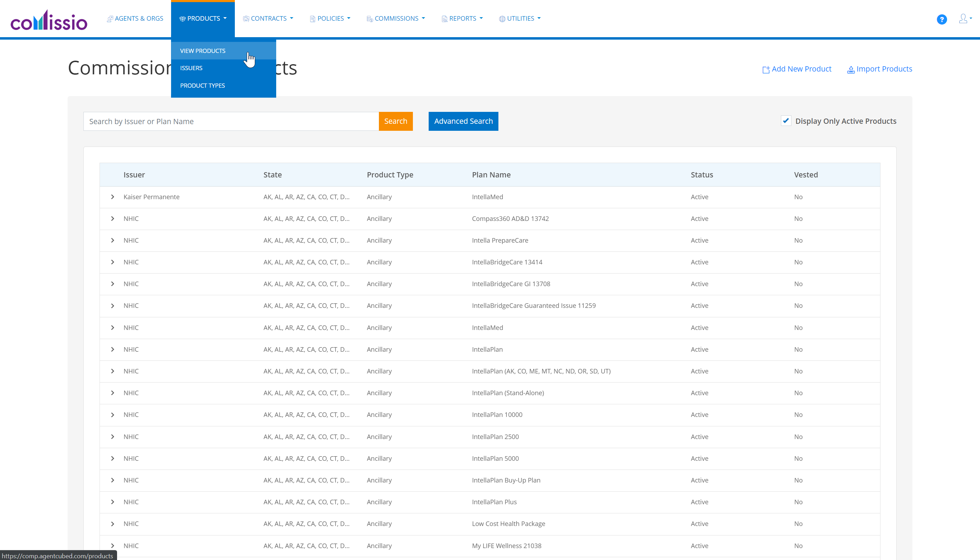Sort by the State column header
This screenshot has height=560, width=980.
pos(272,175)
